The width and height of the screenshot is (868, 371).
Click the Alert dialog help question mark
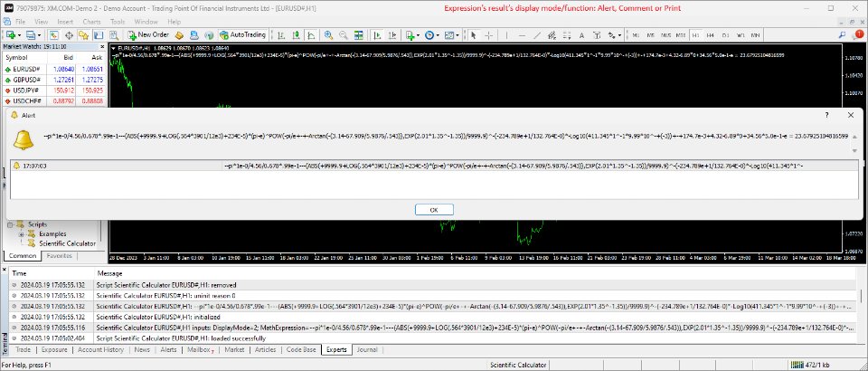point(827,115)
